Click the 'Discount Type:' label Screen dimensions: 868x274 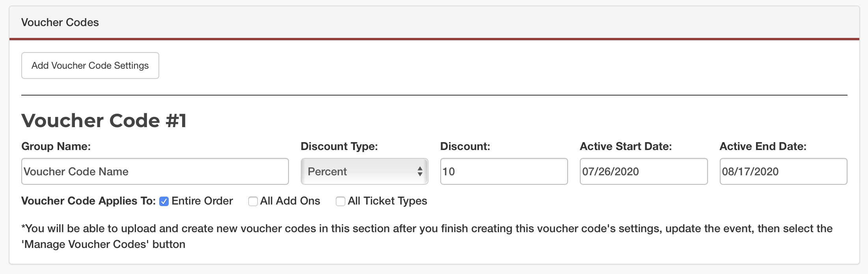(339, 146)
